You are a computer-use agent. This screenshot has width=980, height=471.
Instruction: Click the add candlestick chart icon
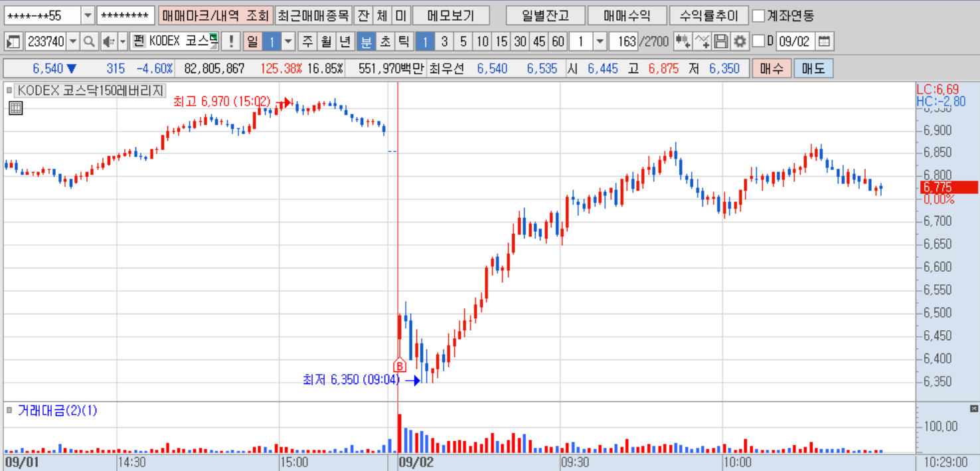coord(682,42)
